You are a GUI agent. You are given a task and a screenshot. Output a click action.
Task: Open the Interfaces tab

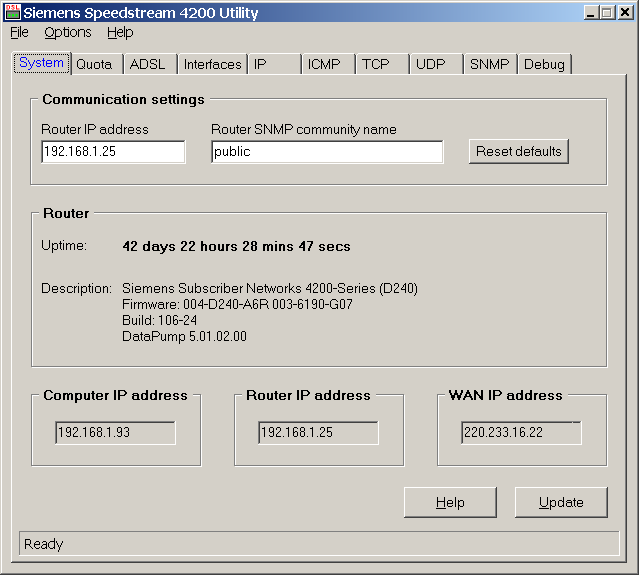point(213,64)
